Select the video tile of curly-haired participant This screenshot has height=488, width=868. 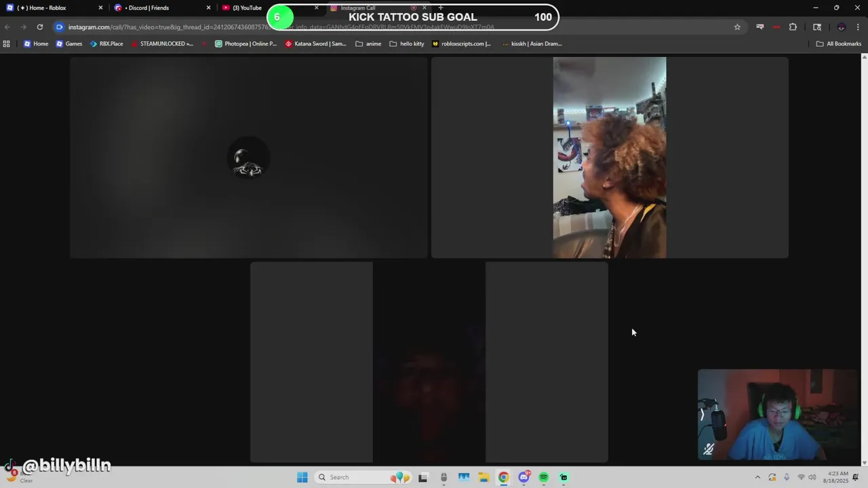click(610, 157)
